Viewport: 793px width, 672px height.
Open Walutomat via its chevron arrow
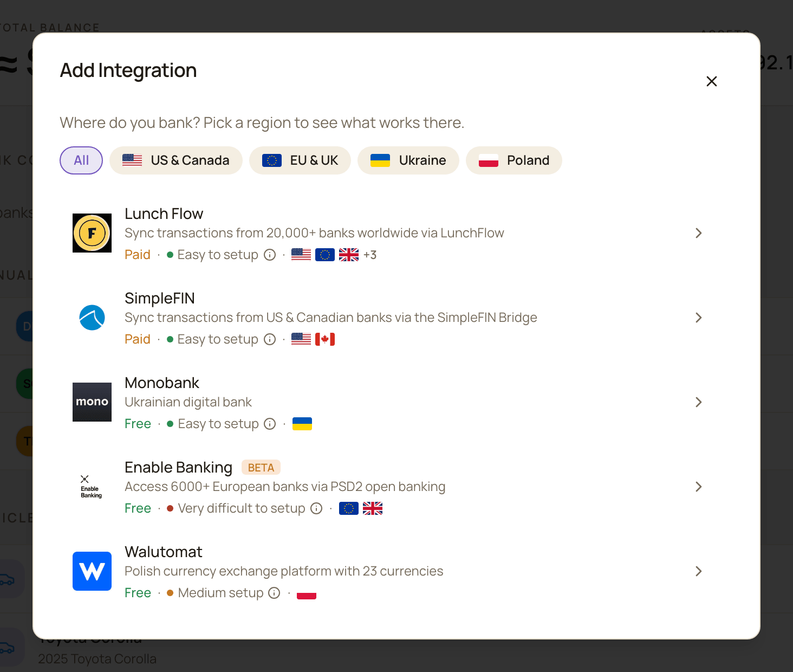tap(699, 571)
